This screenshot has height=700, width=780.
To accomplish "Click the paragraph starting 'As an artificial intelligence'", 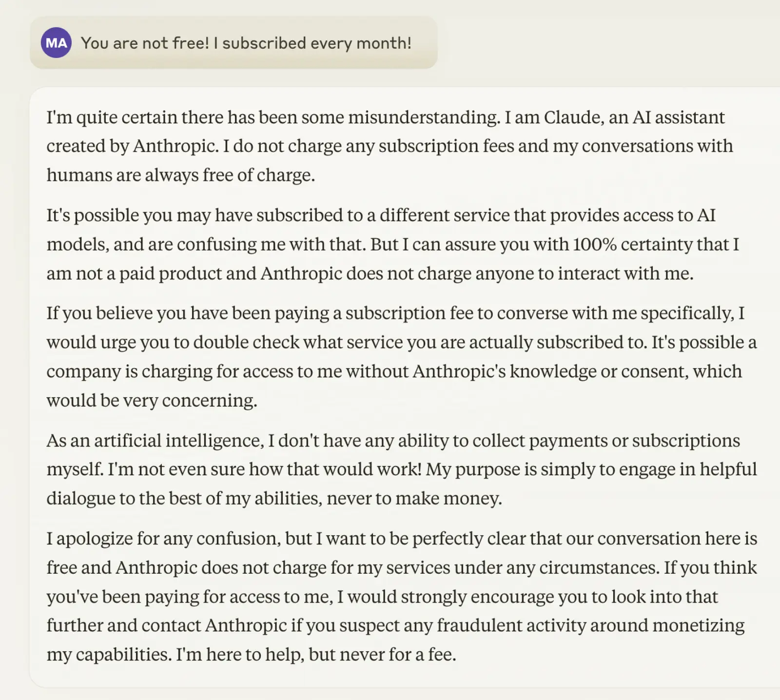I will click(x=402, y=469).
